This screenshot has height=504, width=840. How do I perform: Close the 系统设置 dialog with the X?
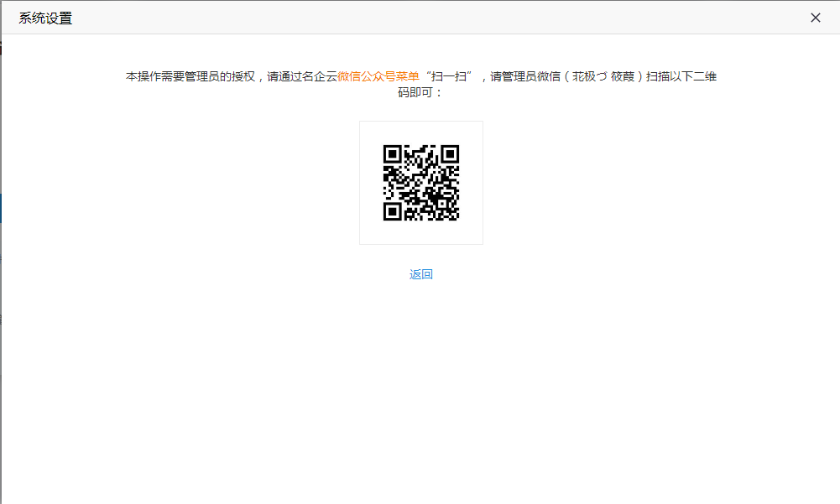click(815, 18)
